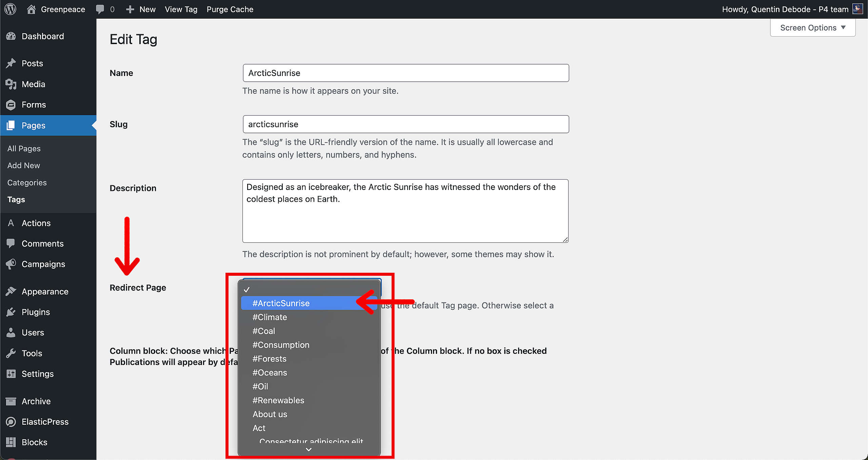Click the Pages icon in sidebar

(11, 126)
